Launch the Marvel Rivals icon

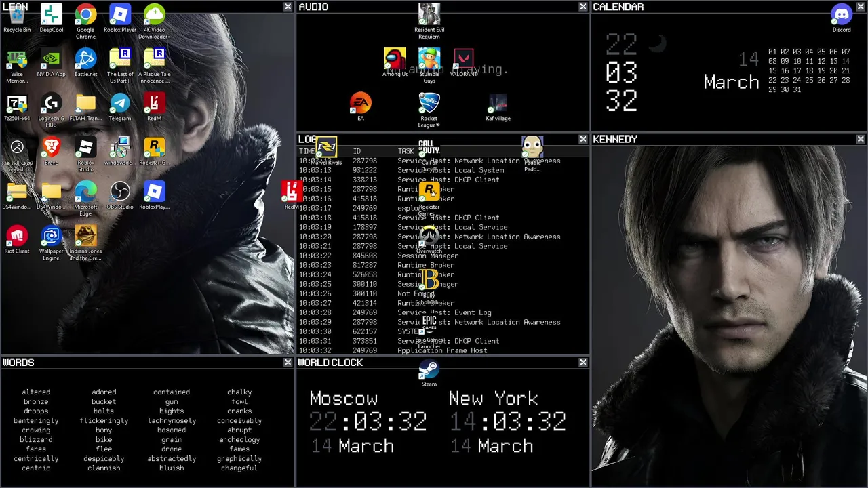pos(326,152)
